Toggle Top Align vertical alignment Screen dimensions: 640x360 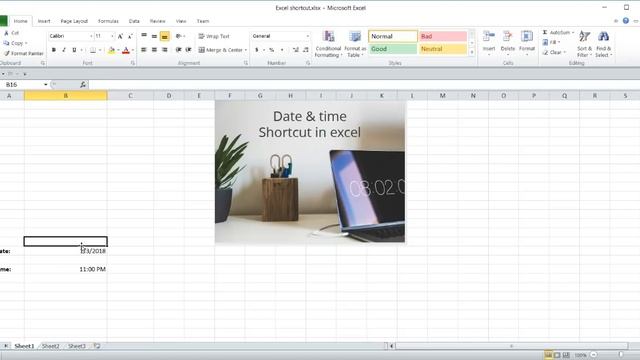point(144,36)
